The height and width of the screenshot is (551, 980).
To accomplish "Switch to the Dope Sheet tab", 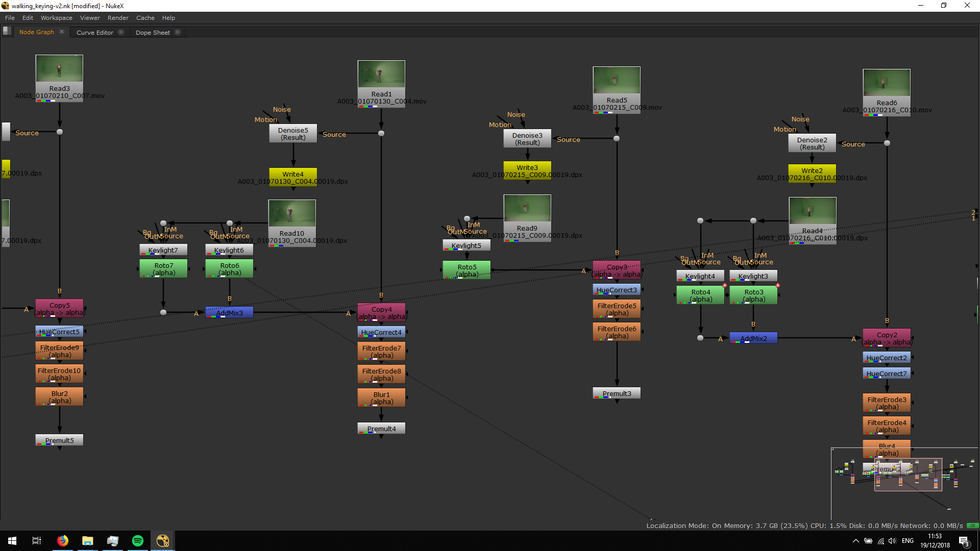I will [153, 32].
